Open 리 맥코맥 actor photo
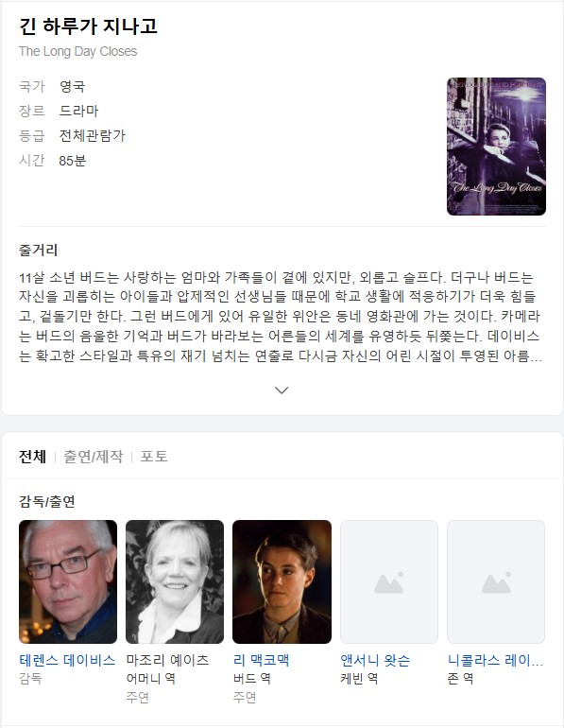Image resolution: width=564 pixels, height=728 pixels. click(x=282, y=581)
